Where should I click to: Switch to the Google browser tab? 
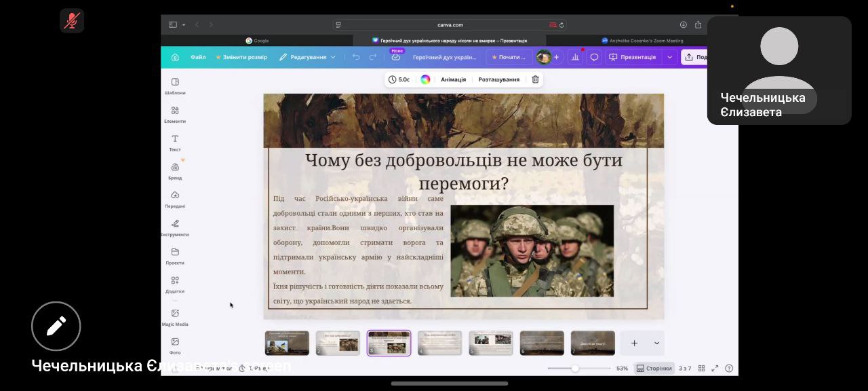click(257, 41)
